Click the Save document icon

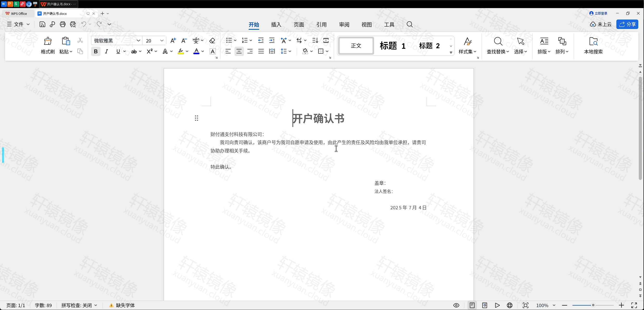click(42, 24)
